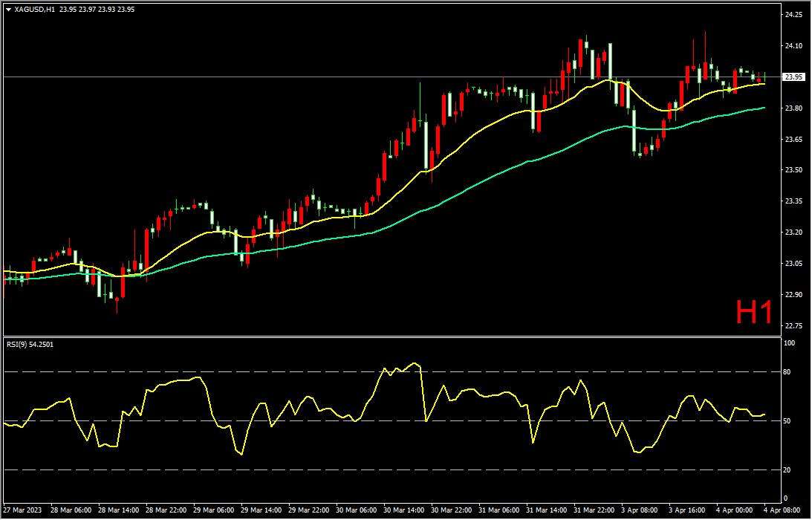
Task: Click the 100 level on RSI scale
Action: [x=790, y=343]
